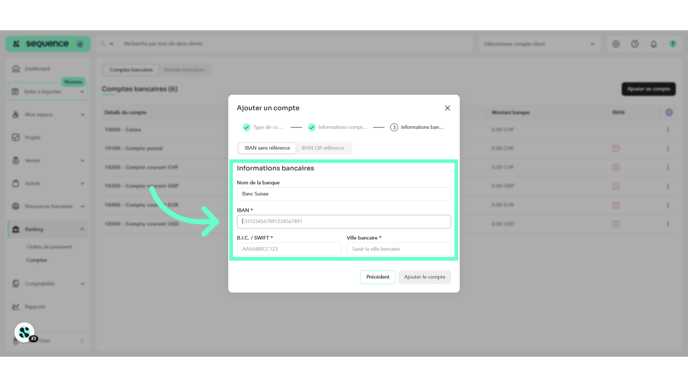Click the row text 10000 - Caisse
Image resolution: width=688 pixels, height=387 pixels.
123,130
